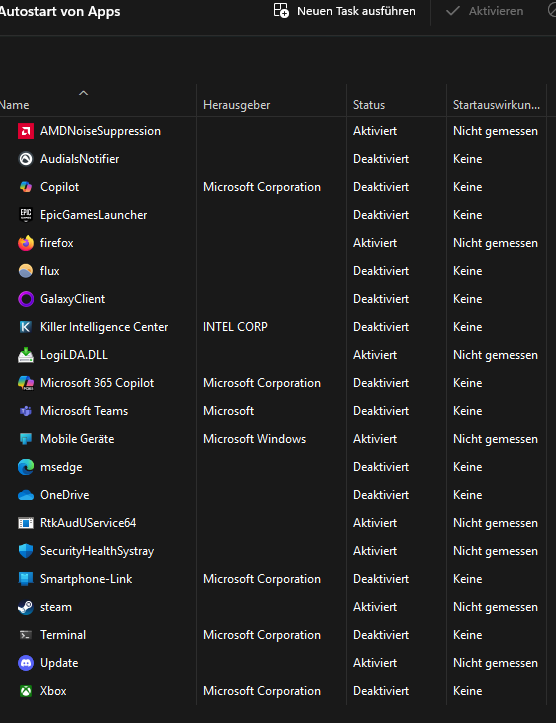Run a new task via Neuen Task ausführen
This screenshot has height=723, width=556.
pyautogui.click(x=345, y=11)
